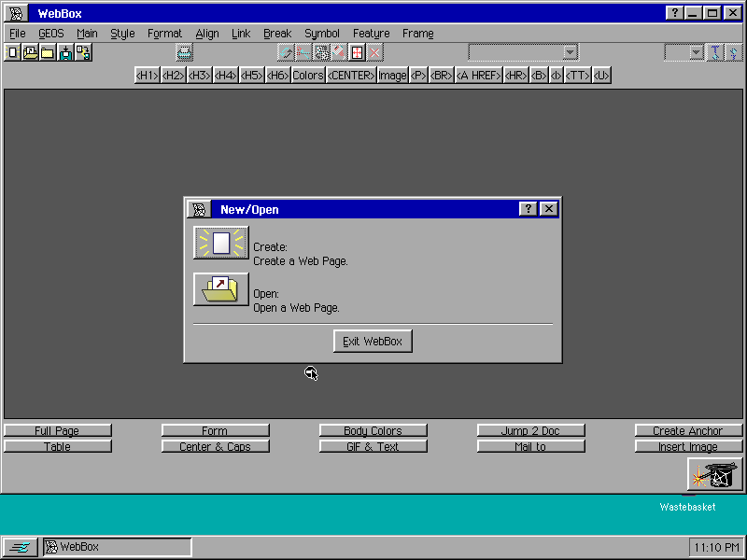Screen dimensions: 747x560
Task: Click the copy toolbar icon beside scissors
Action: [x=321, y=52]
